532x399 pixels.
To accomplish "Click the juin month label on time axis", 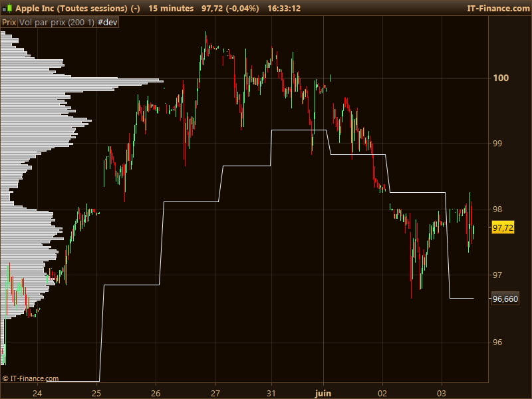I will [x=323, y=393].
